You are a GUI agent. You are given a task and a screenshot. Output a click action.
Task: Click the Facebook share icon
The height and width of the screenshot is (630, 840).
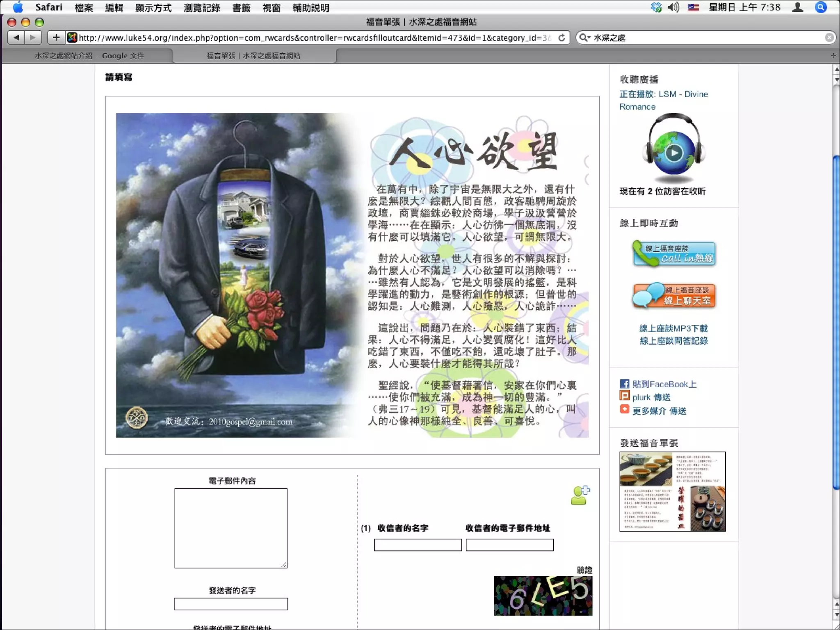pyautogui.click(x=624, y=384)
